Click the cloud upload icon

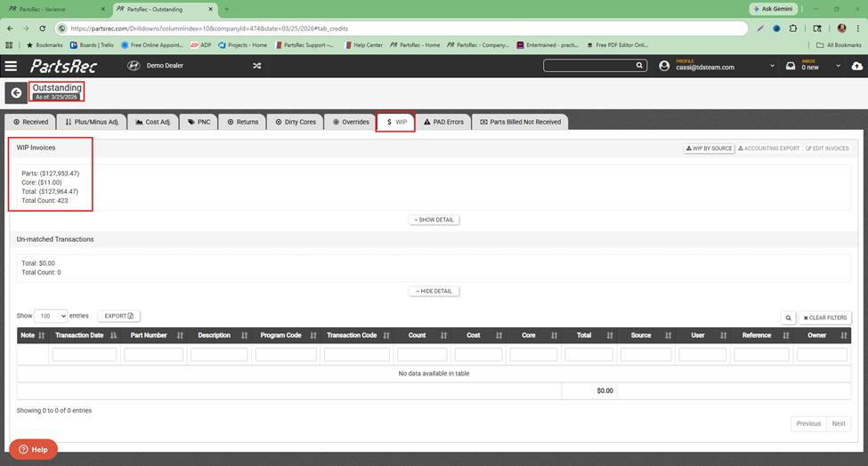pos(857,66)
